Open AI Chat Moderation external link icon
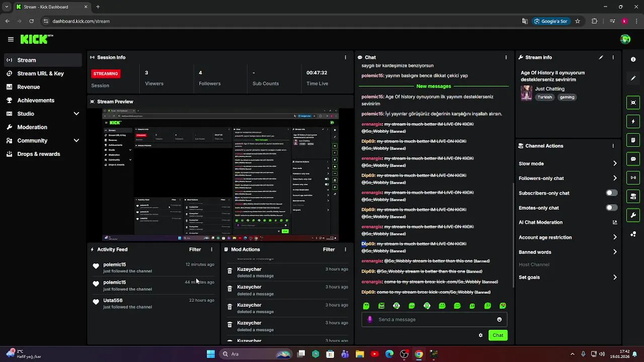644x362 pixels. [615, 222]
